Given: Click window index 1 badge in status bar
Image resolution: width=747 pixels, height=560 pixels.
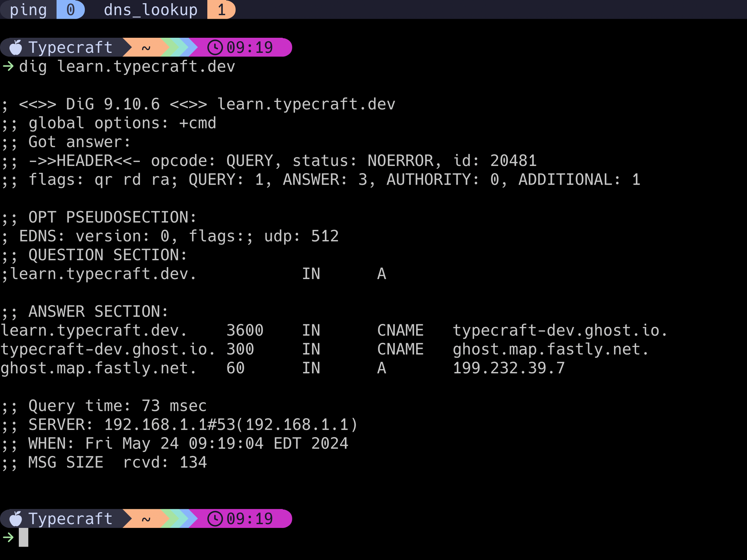Looking at the screenshot, I should pos(221,9).
